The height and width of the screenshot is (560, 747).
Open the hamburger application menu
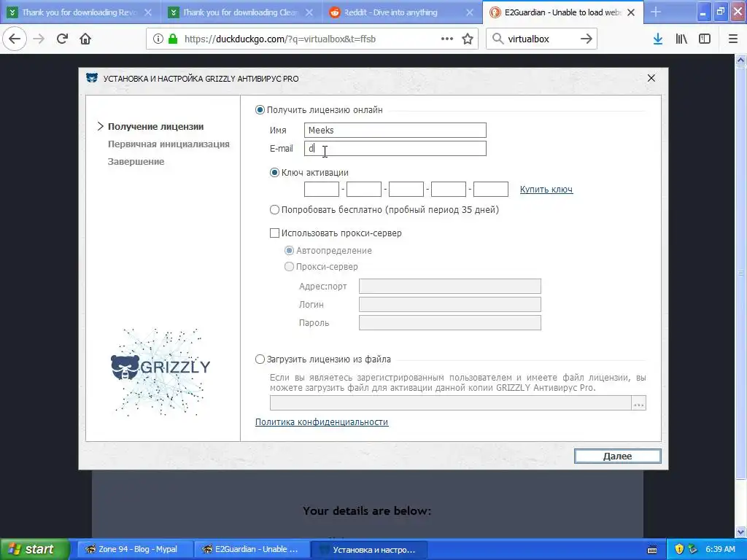[733, 39]
